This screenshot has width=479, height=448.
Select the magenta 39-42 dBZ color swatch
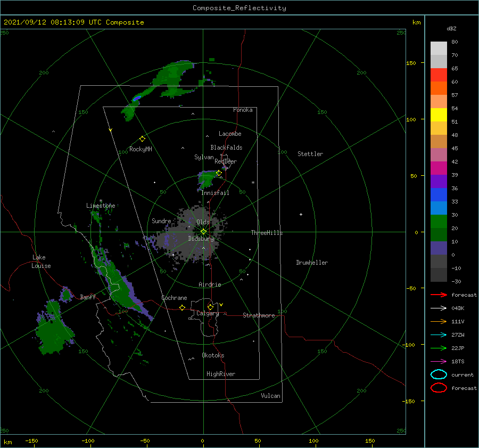(439, 168)
